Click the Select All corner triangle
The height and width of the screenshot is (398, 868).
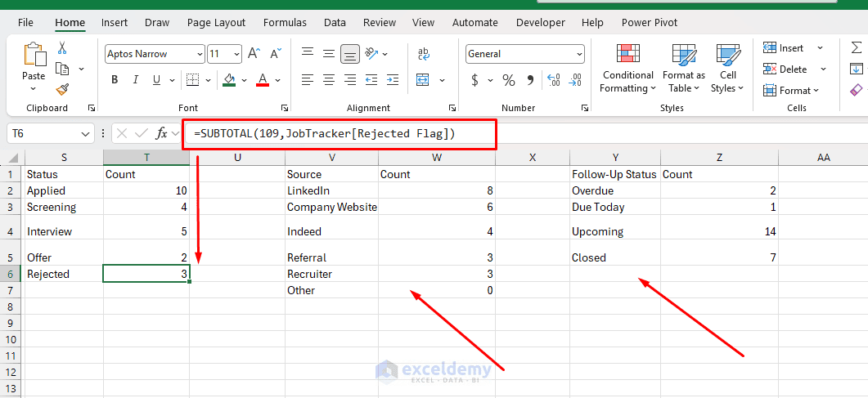pyautogui.click(x=12, y=158)
